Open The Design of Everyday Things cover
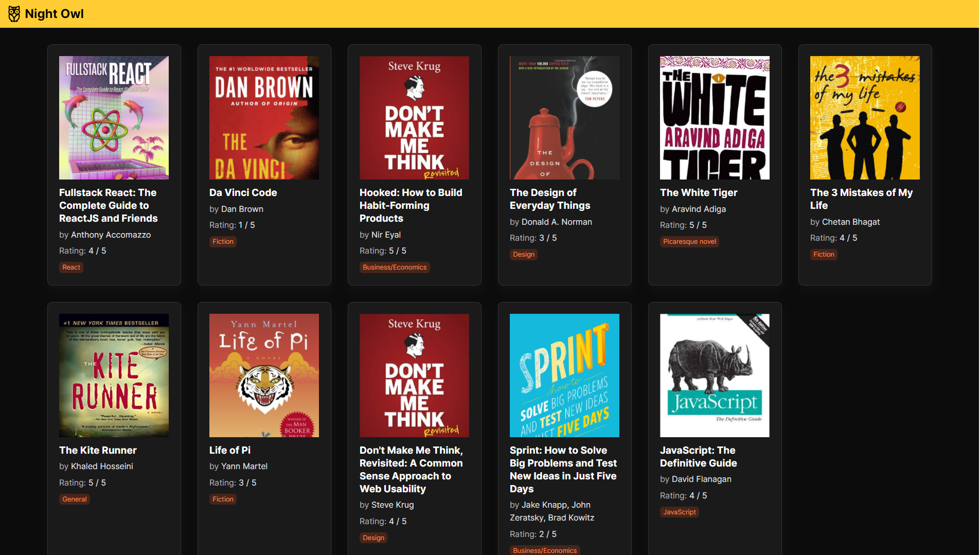Screen dimensions: 980x555 pyautogui.click(x=564, y=118)
